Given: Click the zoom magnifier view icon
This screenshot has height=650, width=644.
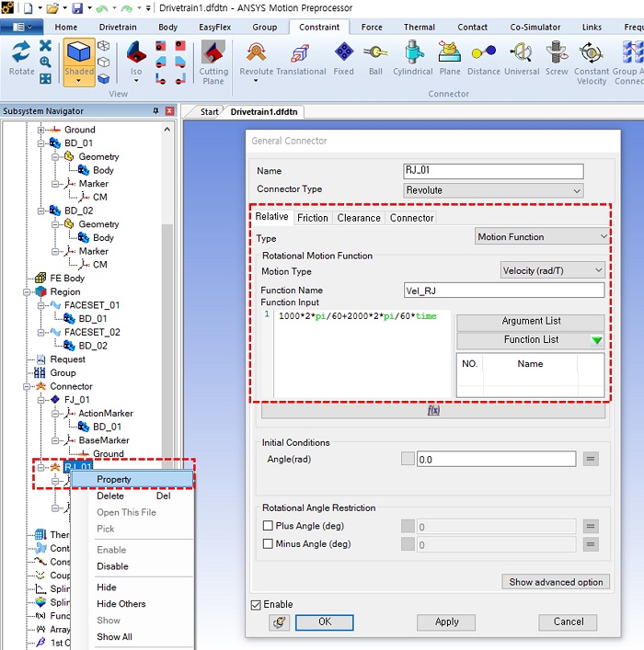Looking at the screenshot, I should click(45, 63).
